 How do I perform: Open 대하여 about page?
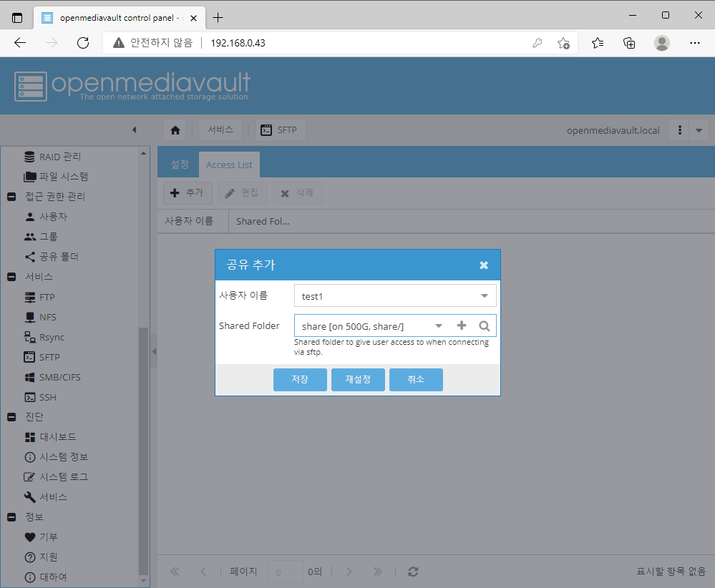click(x=46, y=577)
